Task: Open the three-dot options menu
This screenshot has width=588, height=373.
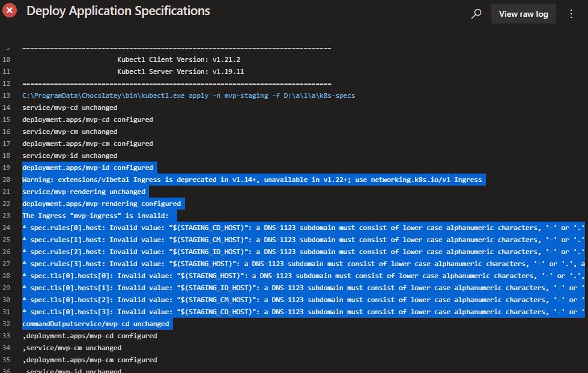Action: click(x=571, y=13)
